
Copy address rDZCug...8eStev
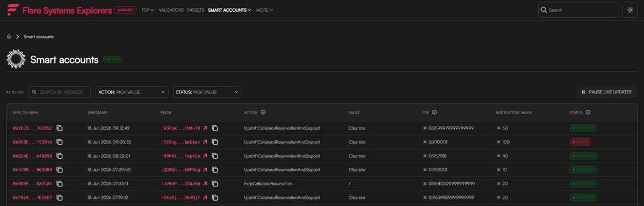pyautogui.click(x=215, y=142)
